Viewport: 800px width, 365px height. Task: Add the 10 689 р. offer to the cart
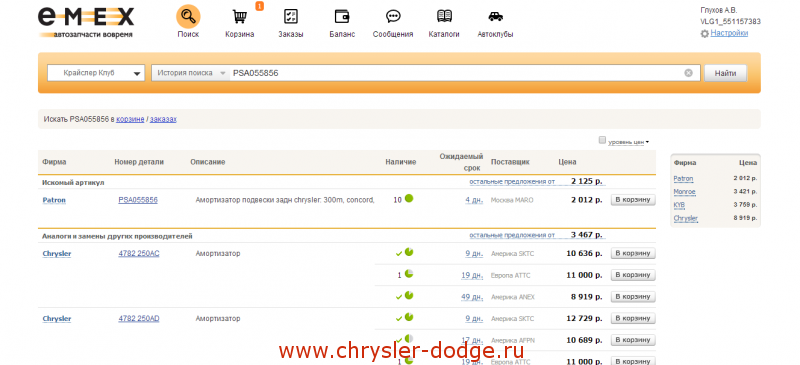tap(633, 340)
